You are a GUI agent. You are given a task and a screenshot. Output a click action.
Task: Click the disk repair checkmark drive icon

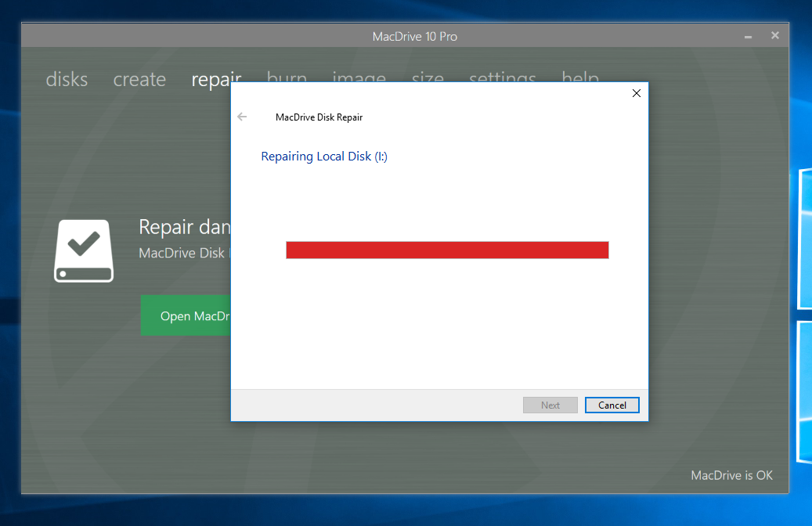(x=84, y=250)
